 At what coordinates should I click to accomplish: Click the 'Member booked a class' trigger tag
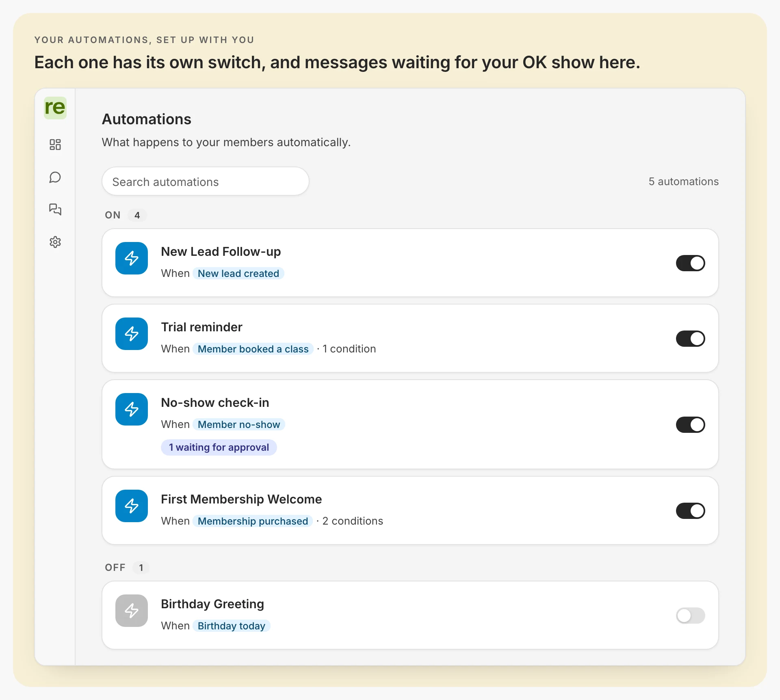pyautogui.click(x=253, y=349)
